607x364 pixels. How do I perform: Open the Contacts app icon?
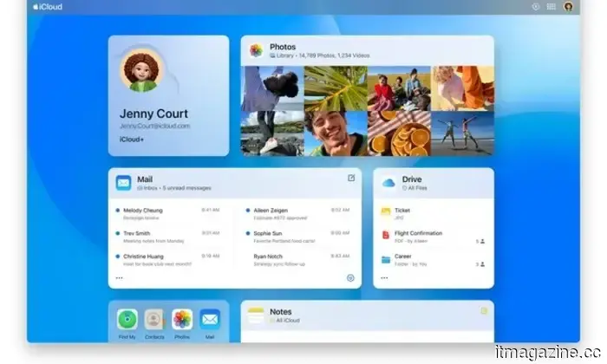pyautogui.click(x=154, y=320)
